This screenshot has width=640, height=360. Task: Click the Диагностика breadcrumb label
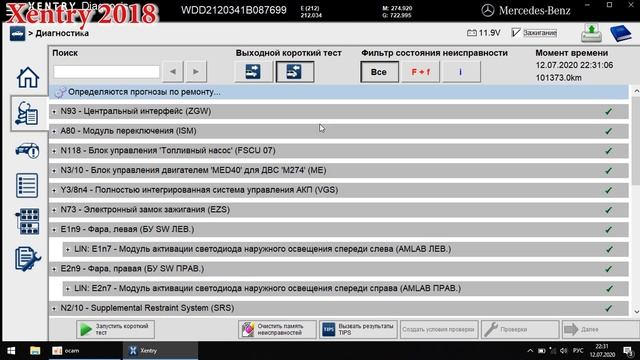pyautogui.click(x=62, y=33)
